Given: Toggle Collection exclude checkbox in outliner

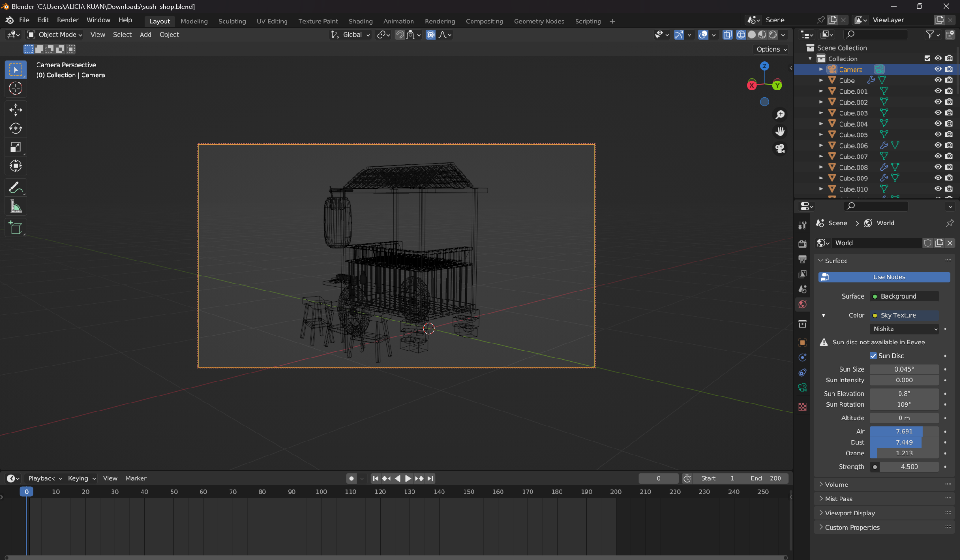Looking at the screenshot, I should 927,59.
